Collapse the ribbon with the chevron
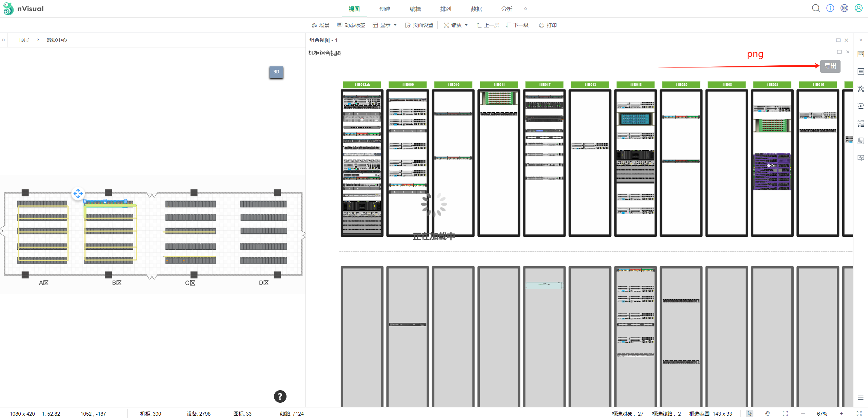This screenshot has height=420, width=868. (x=525, y=9)
